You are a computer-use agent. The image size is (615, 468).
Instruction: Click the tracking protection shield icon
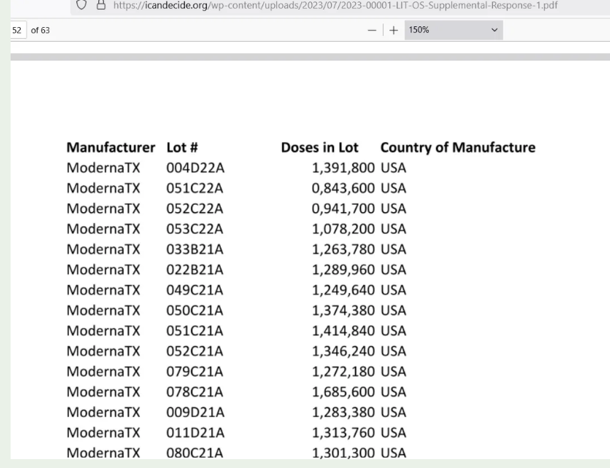tap(81, 5)
